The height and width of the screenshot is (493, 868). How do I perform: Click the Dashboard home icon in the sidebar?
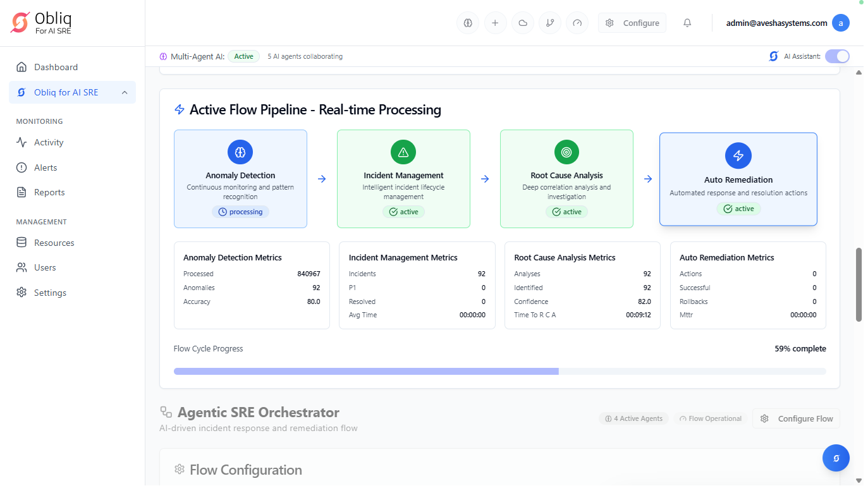tap(21, 67)
